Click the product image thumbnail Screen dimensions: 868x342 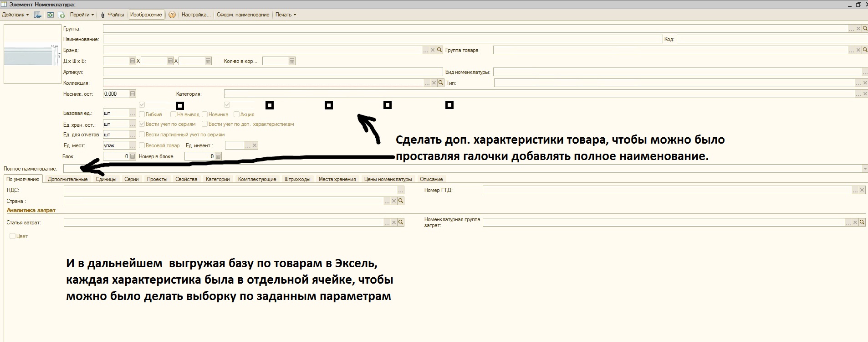point(32,54)
